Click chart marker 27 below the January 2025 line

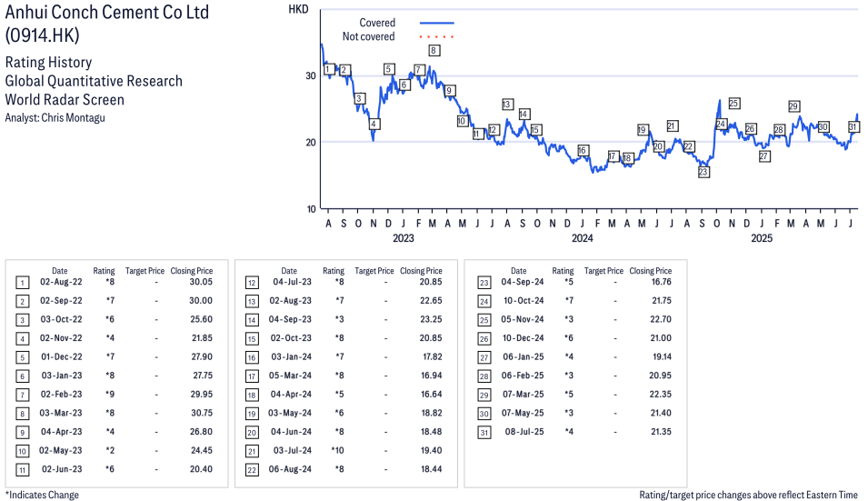[x=763, y=156]
